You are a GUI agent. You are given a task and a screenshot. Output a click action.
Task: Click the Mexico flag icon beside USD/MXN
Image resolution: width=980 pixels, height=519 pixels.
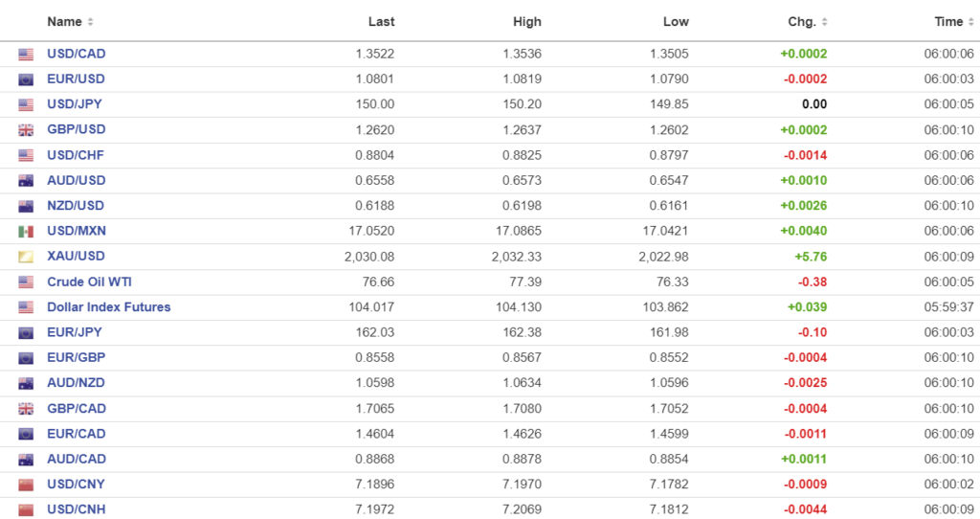click(x=26, y=232)
